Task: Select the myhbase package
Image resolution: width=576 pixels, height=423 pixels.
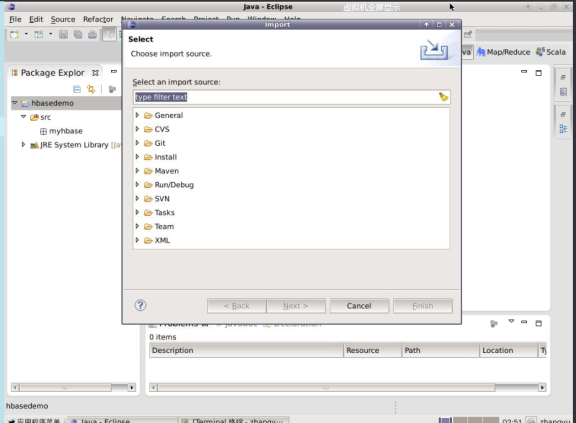Action: coord(61,131)
